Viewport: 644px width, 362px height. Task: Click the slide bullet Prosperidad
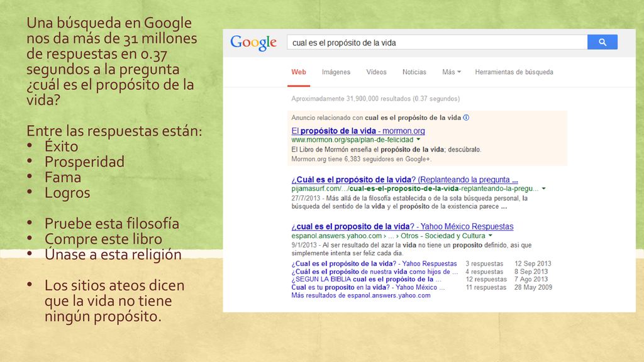(x=85, y=162)
